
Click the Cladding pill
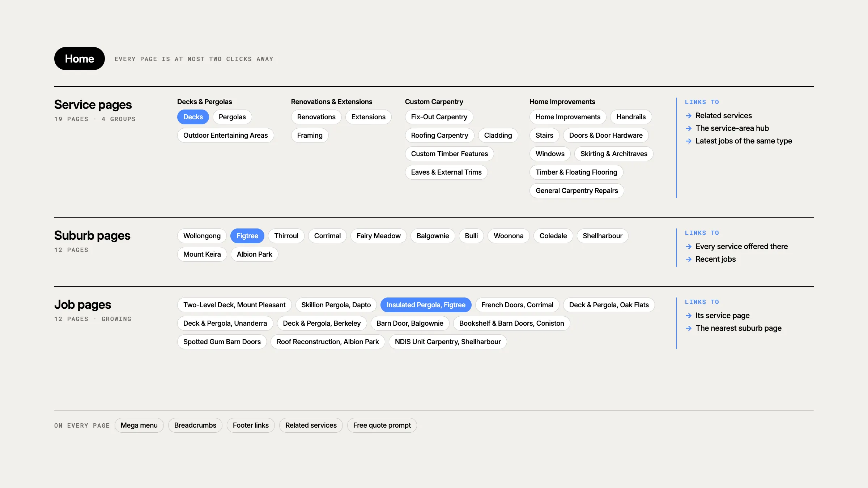[x=498, y=135]
